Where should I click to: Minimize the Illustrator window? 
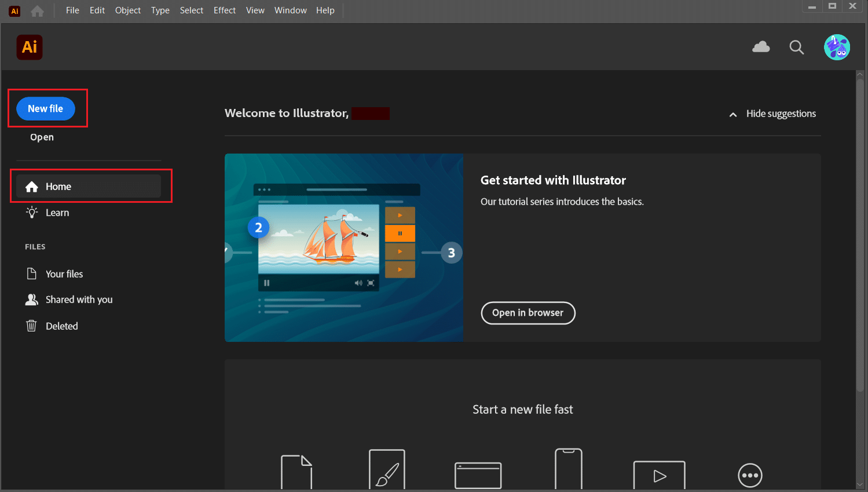pyautogui.click(x=812, y=6)
